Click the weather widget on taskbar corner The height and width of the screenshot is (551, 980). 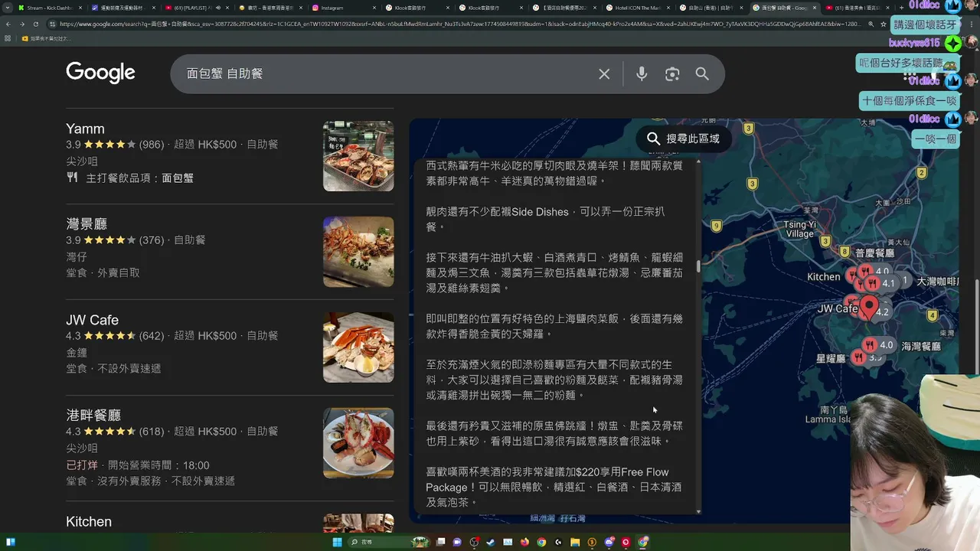(x=11, y=542)
